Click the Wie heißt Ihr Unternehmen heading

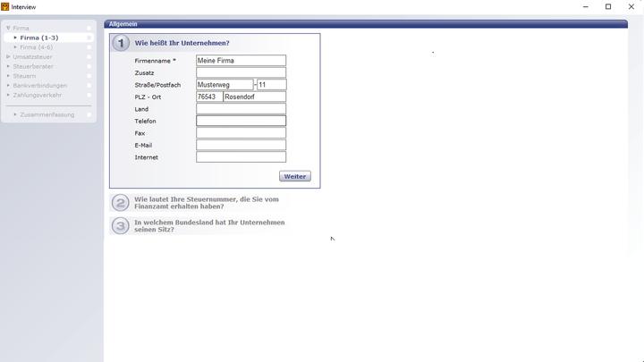[x=182, y=43]
